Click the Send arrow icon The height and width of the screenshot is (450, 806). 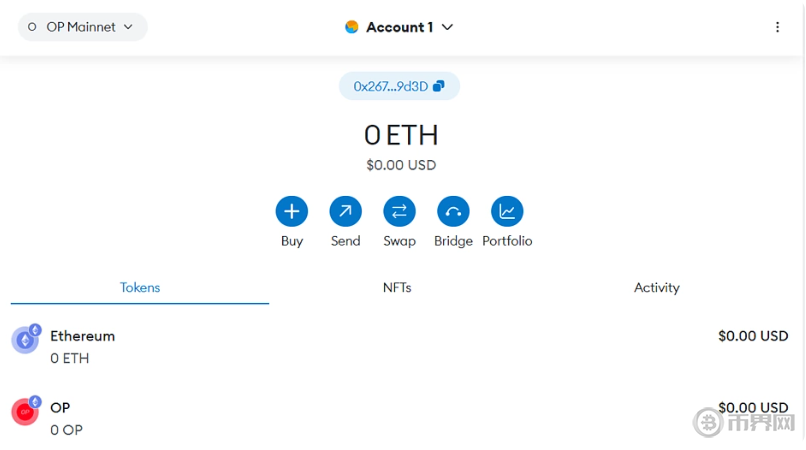pos(345,211)
